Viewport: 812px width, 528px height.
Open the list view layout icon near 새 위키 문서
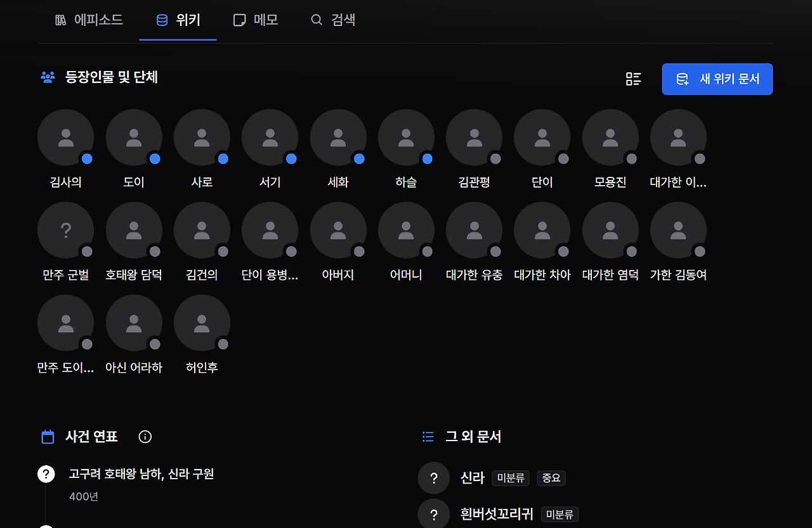(x=633, y=79)
